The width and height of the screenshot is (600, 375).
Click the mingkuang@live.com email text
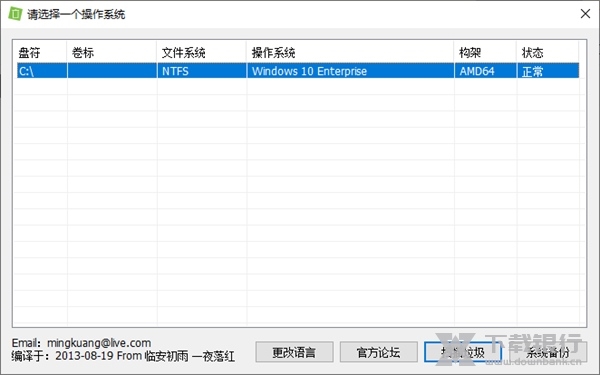tap(99, 343)
